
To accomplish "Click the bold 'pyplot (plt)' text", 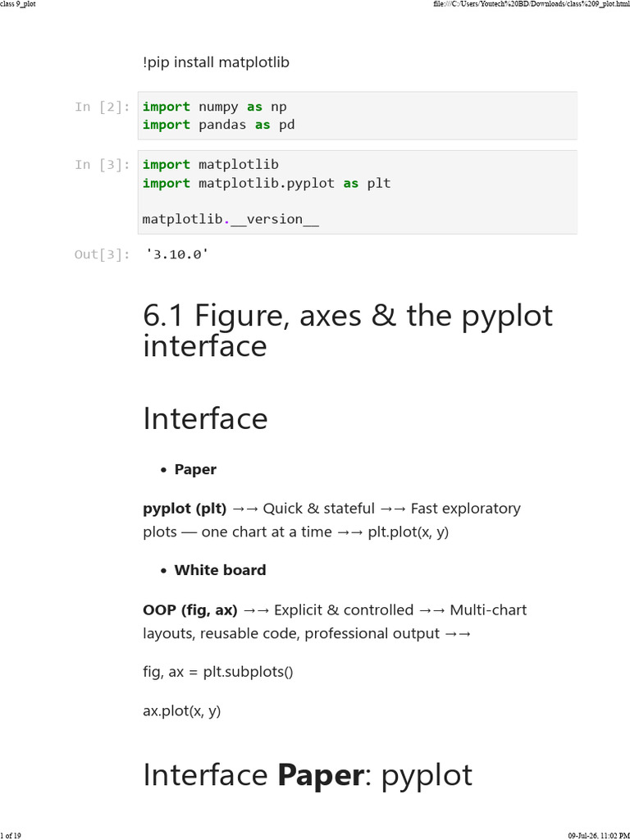I will [x=185, y=509].
